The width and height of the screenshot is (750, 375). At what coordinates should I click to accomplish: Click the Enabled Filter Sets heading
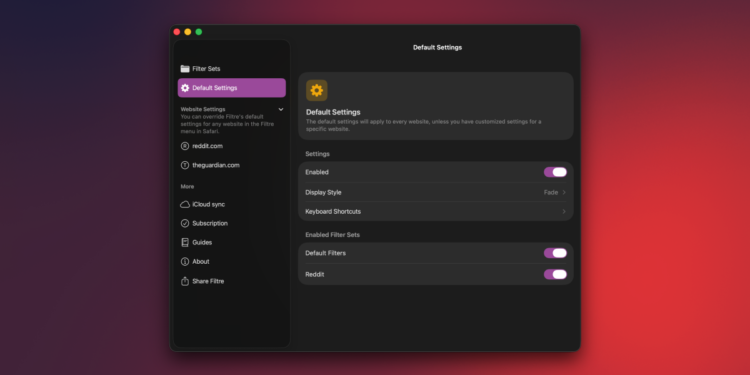[x=332, y=235]
